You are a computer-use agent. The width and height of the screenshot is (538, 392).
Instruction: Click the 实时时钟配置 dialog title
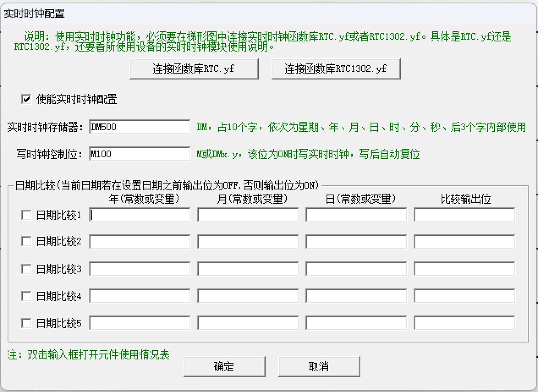[x=34, y=14]
